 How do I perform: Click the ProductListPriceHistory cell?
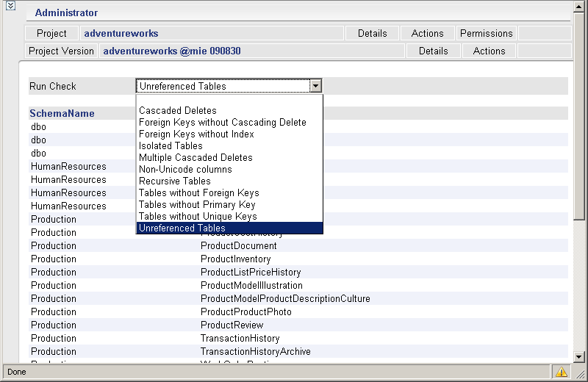(251, 272)
